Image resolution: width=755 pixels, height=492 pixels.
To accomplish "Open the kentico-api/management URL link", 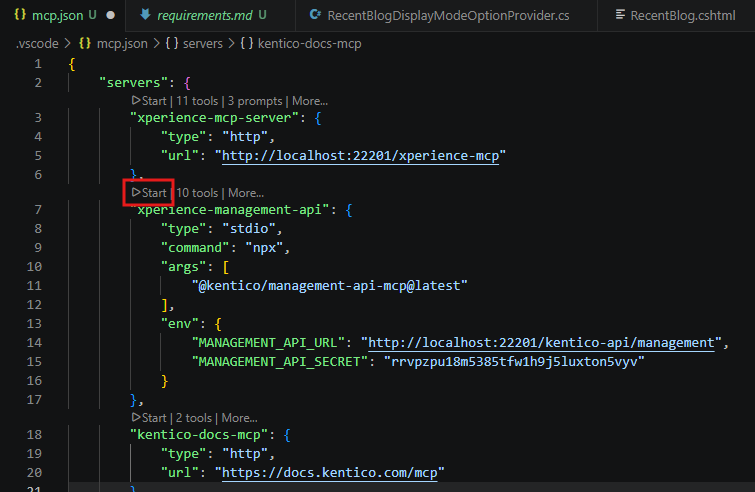I will point(541,343).
